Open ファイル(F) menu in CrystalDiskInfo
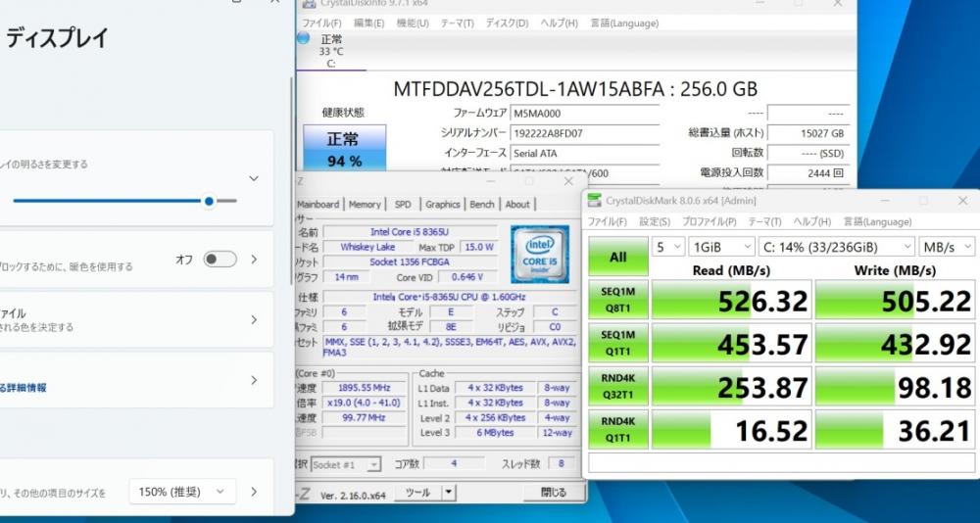The image size is (980, 523). click(321, 24)
